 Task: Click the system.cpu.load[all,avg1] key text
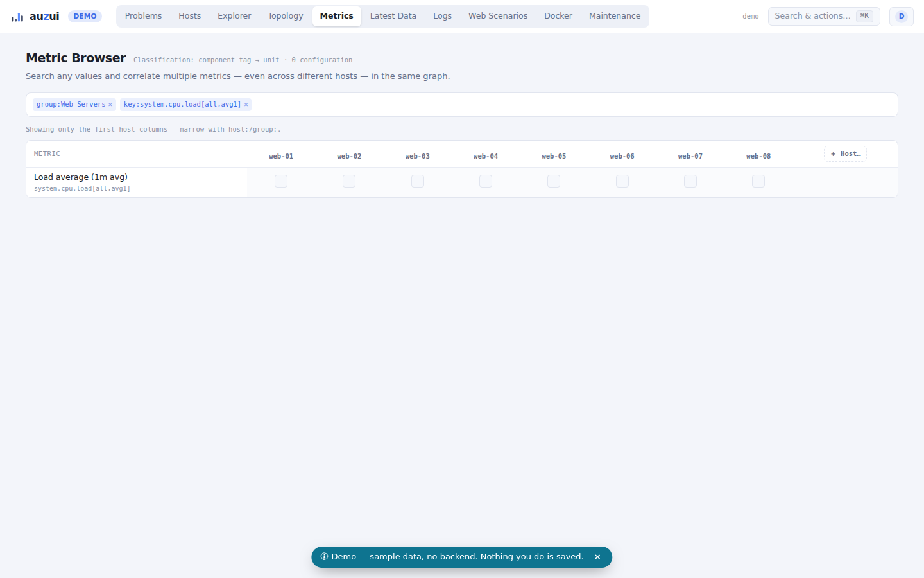(x=82, y=189)
